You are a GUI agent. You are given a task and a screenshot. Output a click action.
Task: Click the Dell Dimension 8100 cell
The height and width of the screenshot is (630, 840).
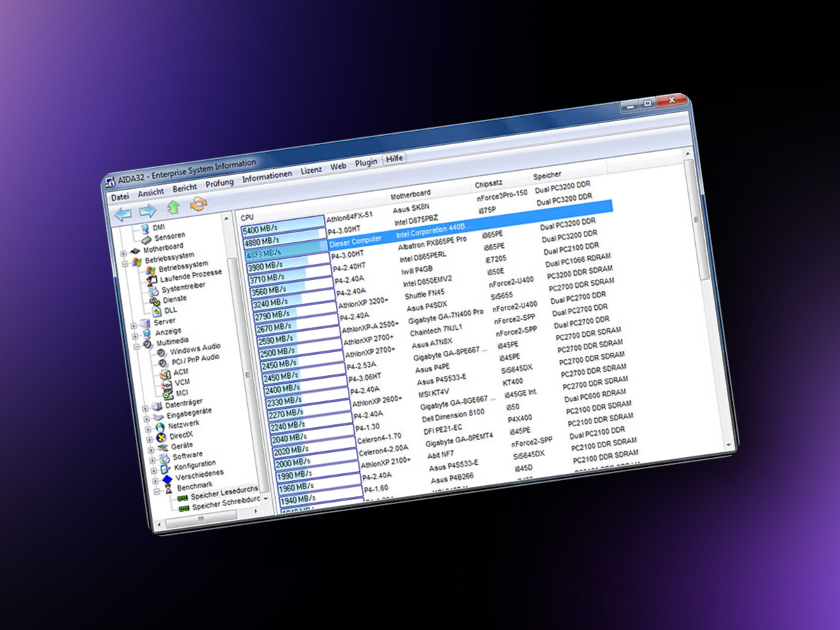[x=454, y=414]
